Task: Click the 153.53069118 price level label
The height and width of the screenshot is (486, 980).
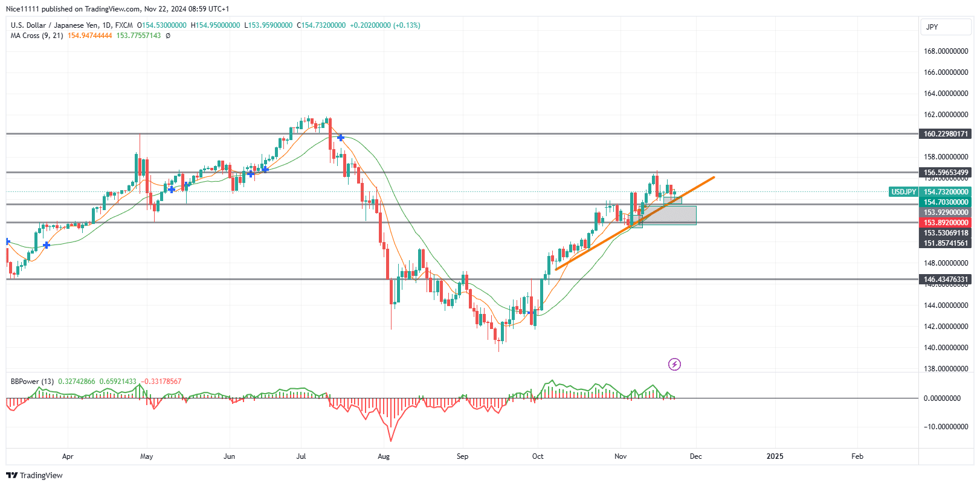Action: pyautogui.click(x=946, y=233)
